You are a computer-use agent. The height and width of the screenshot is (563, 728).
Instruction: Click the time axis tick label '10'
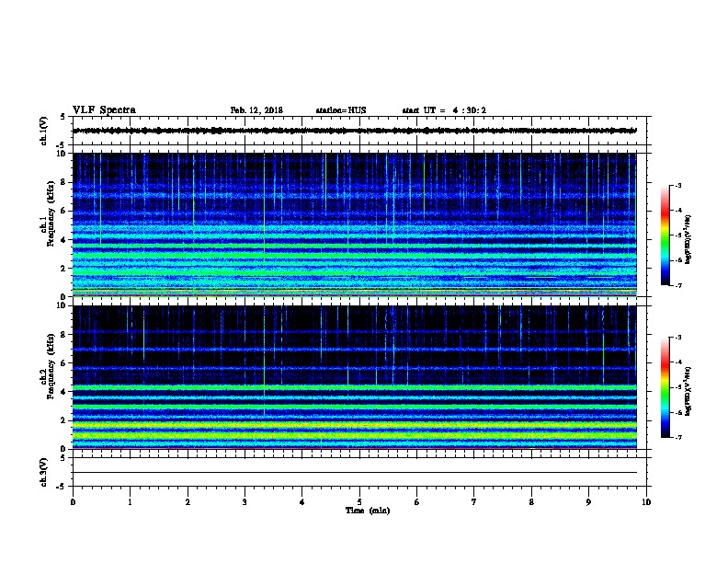pyautogui.click(x=646, y=502)
